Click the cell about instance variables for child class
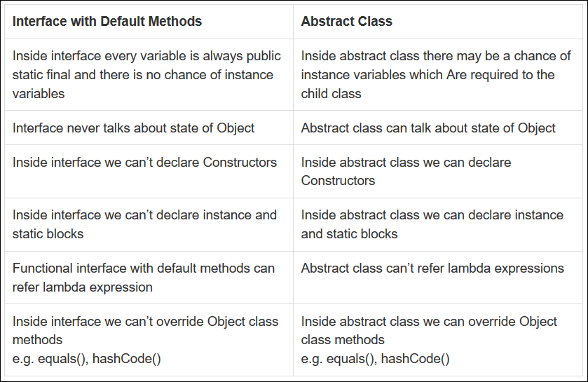This screenshot has width=588, height=382. coord(437,74)
